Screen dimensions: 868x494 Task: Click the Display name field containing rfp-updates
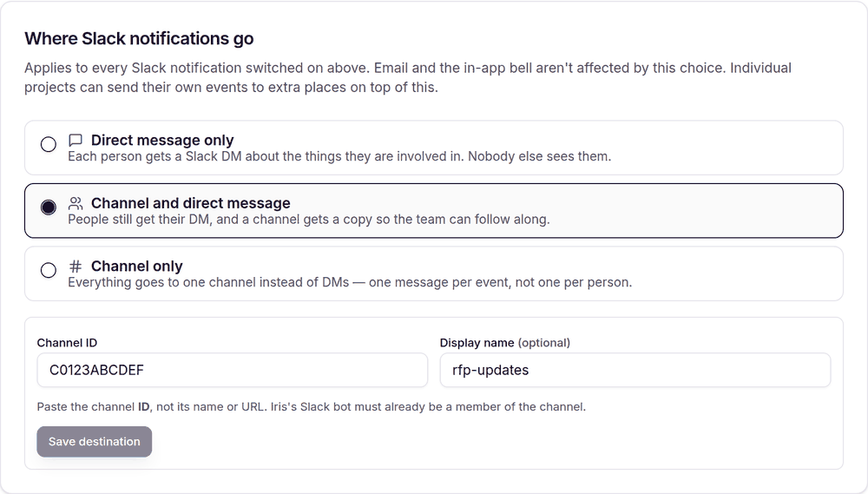click(x=635, y=370)
